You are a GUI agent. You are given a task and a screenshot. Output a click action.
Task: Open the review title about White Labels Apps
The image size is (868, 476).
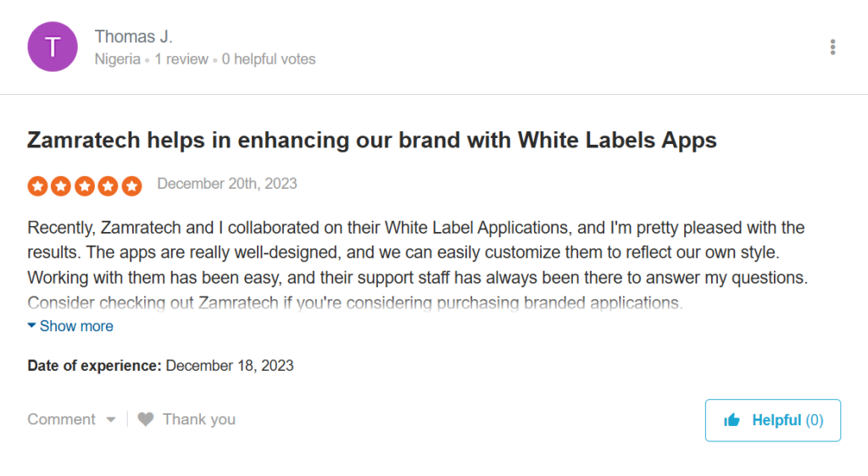pos(372,140)
